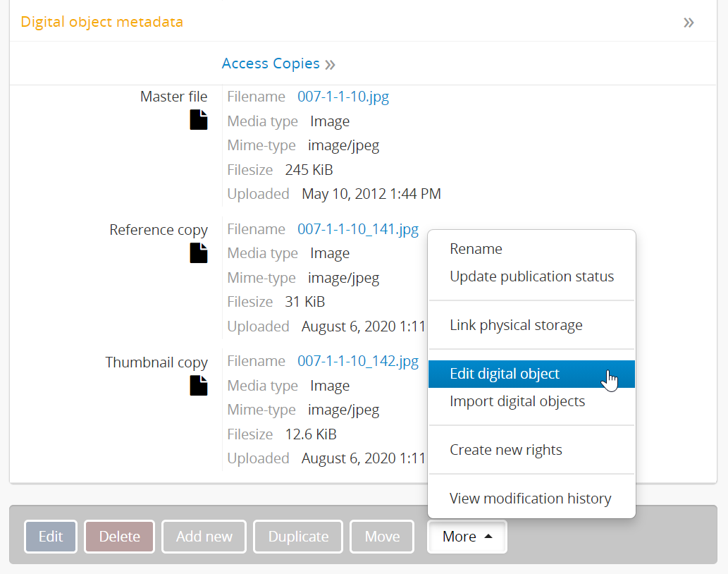728x574 pixels.
Task: Click the Reference copy document icon
Action: coord(199,252)
